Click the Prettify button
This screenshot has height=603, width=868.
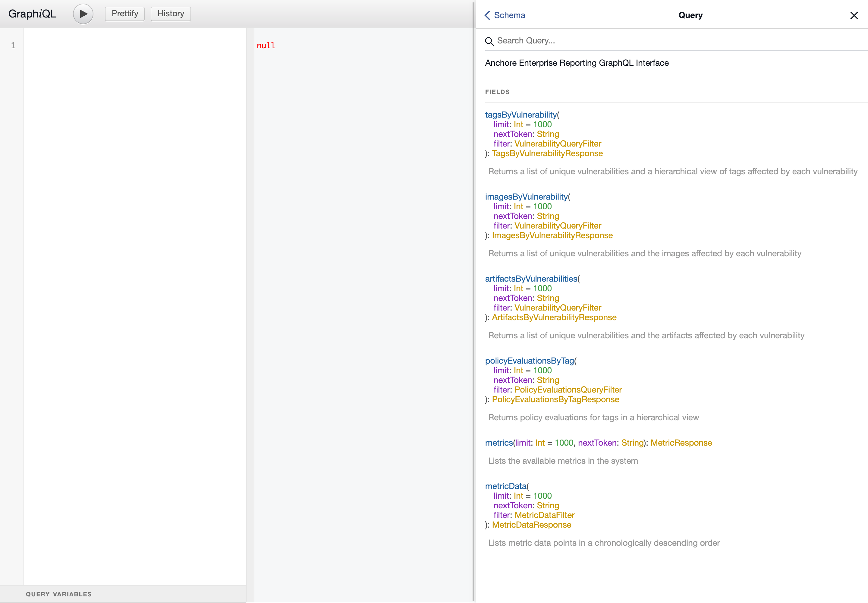tap(125, 14)
